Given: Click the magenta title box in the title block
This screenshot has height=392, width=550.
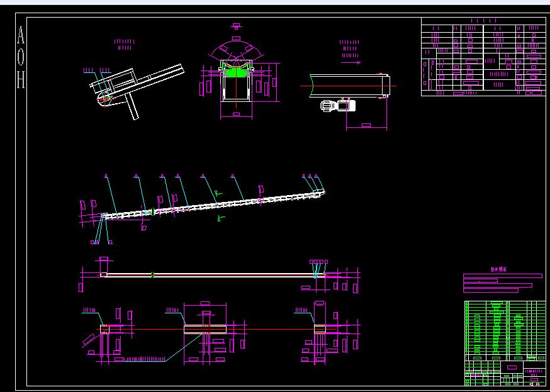Looking at the screenshot, I should point(512,367).
